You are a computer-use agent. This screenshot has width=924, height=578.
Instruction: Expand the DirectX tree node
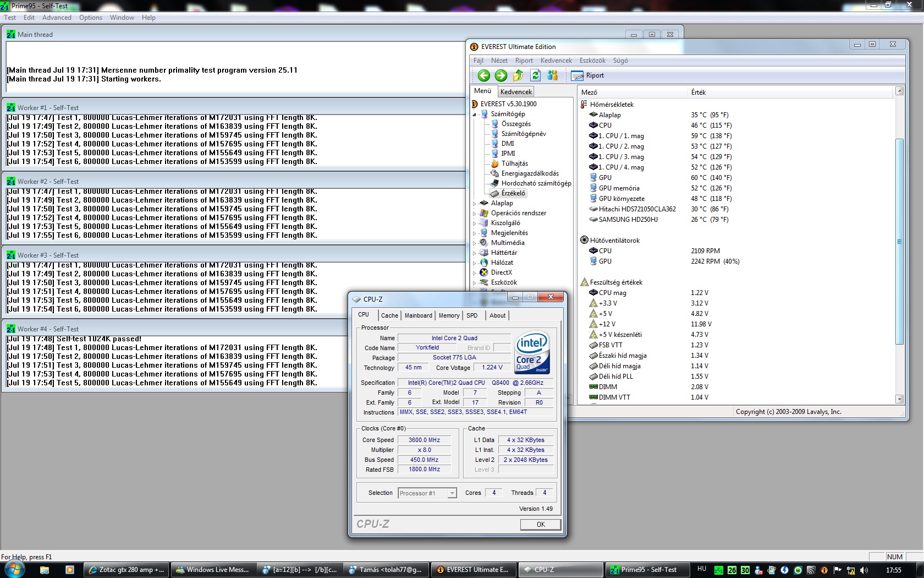pyautogui.click(x=475, y=273)
